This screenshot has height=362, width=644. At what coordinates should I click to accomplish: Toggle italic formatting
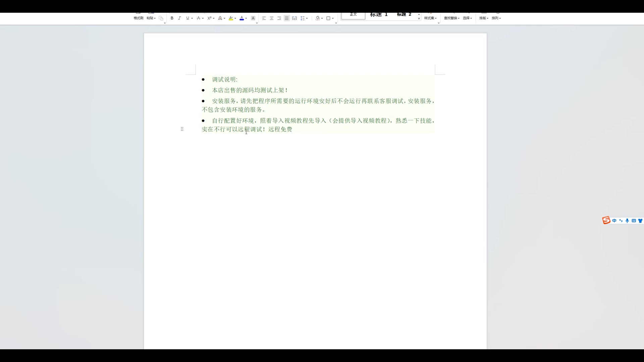pyautogui.click(x=179, y=18)
